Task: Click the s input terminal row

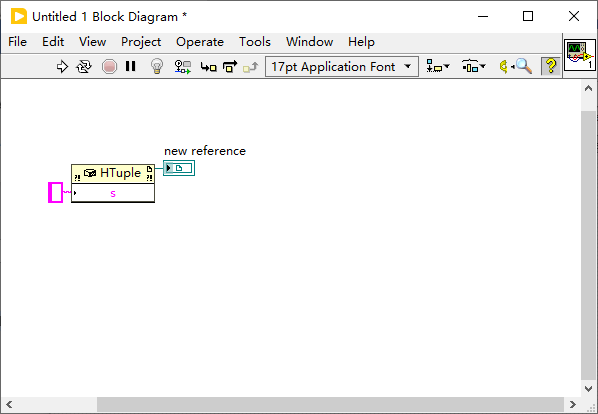Action: point(113,193)
